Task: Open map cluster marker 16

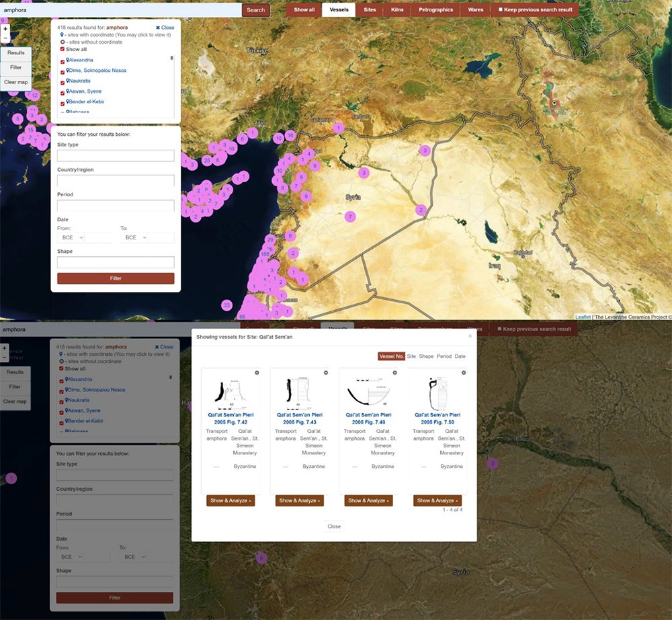Action: pos(290,135)
